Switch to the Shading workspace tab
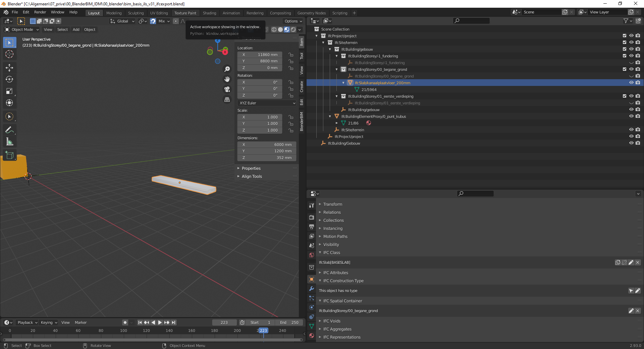The width and height of the screenshot is (644, 349). (x=209, y=13)
